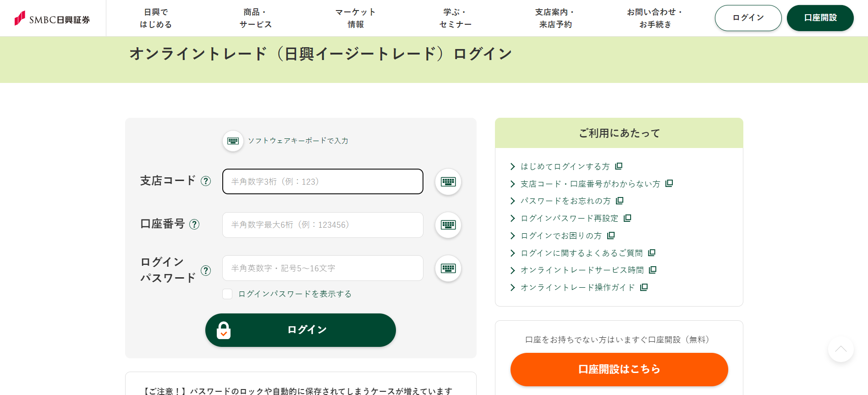
Task: Focus the 口座番号 input field
Action: (x=323, y=225)
